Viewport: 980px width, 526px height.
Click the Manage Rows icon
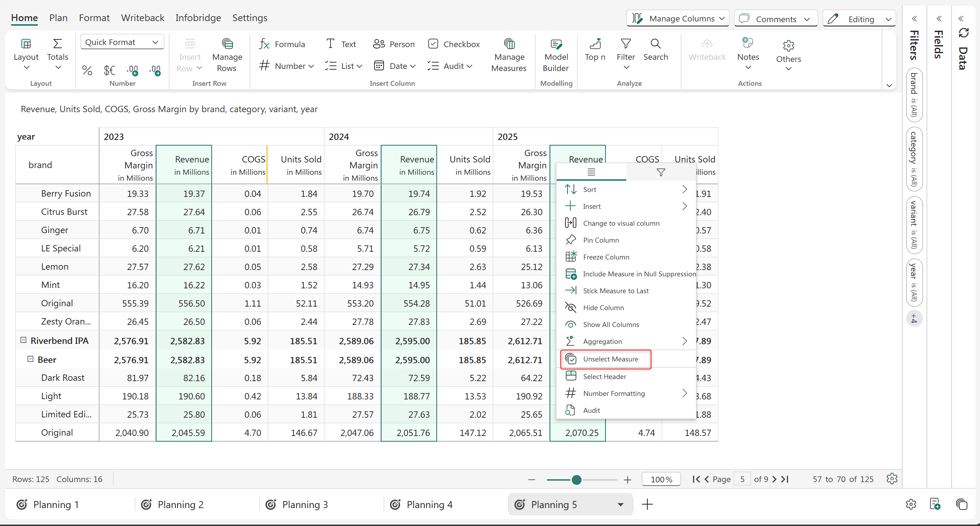click(x=227, y=44)
